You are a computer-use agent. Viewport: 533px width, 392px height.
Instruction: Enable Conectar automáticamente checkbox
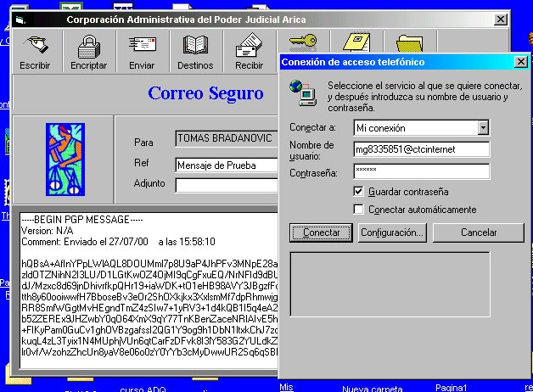(x=359, y=210)
